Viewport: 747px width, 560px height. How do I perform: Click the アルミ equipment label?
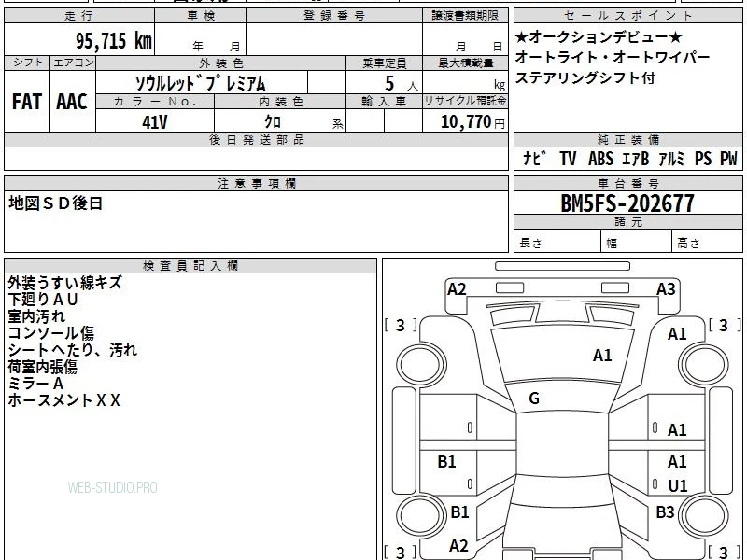tap(671, 158)
